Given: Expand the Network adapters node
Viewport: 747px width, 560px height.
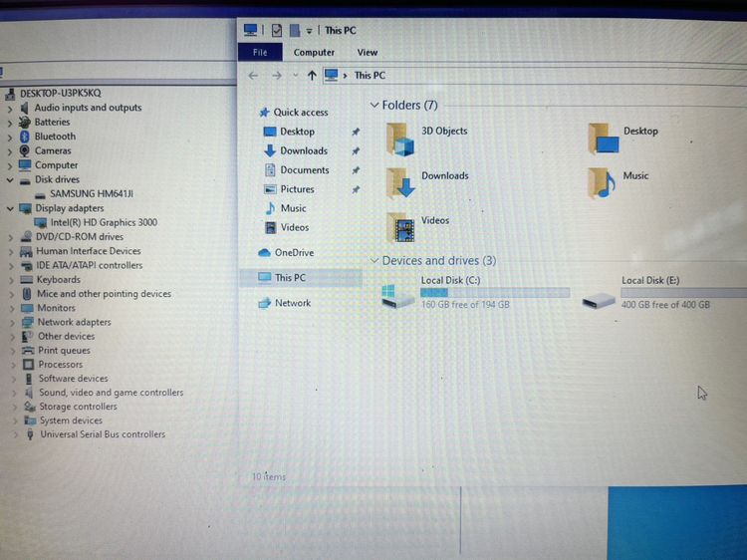Looking at the screenshot, I should 12,323.
